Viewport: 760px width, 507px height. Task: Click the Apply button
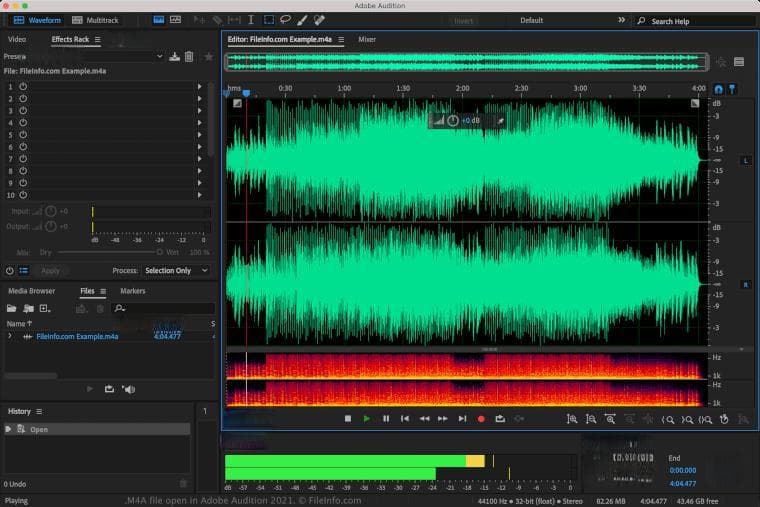tap(50, 271)
